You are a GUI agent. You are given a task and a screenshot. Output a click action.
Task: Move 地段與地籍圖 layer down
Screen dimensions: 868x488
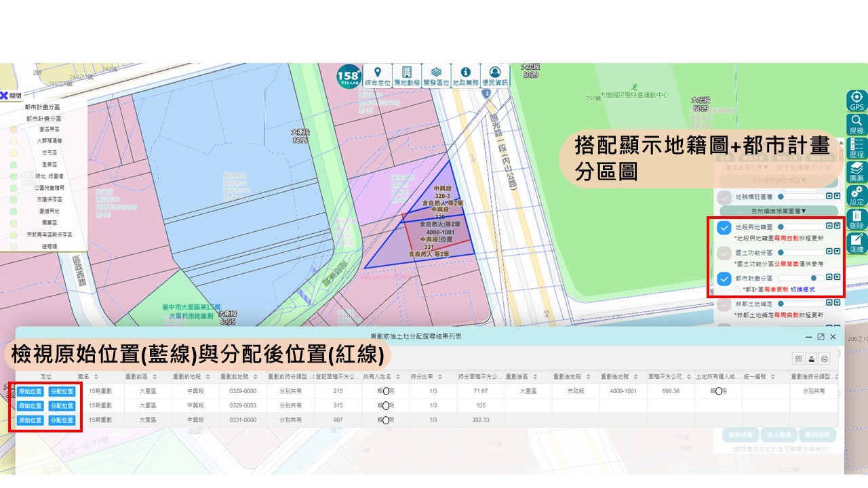[837, 226]
